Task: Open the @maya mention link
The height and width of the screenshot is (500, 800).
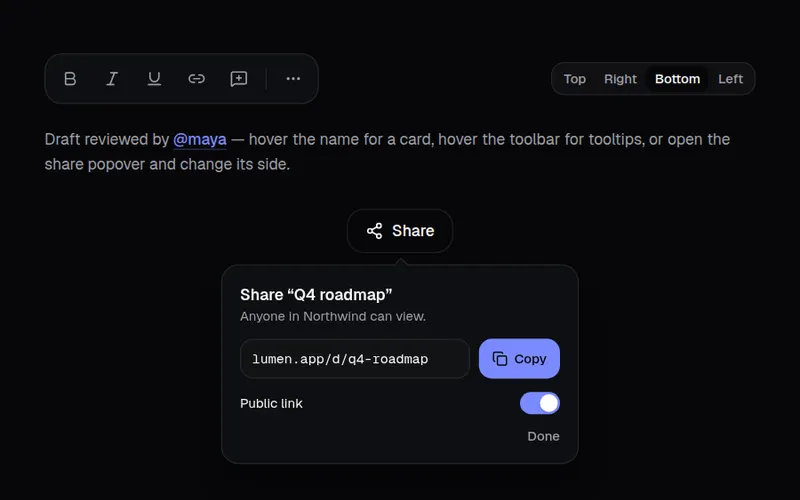Action: (199, 139)
